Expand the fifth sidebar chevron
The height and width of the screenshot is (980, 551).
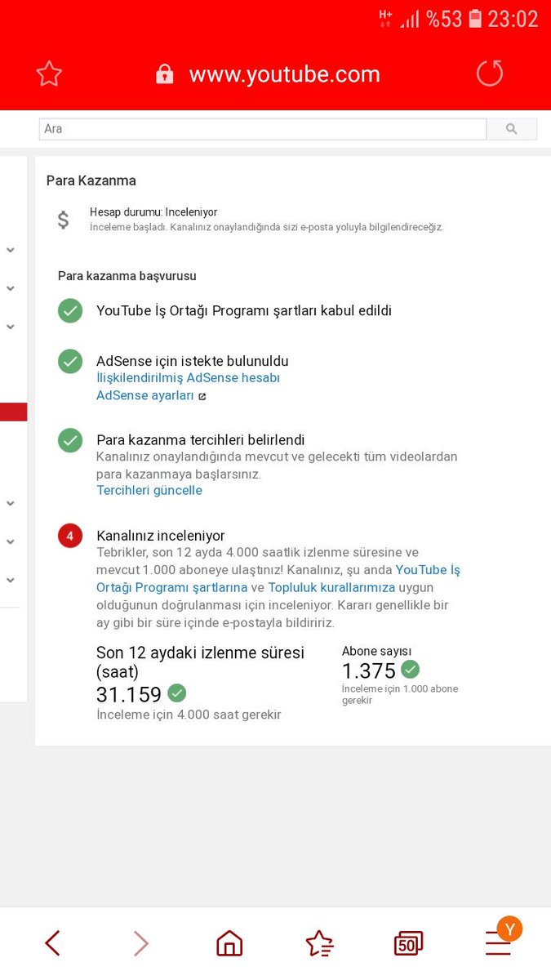pos(11,541)
